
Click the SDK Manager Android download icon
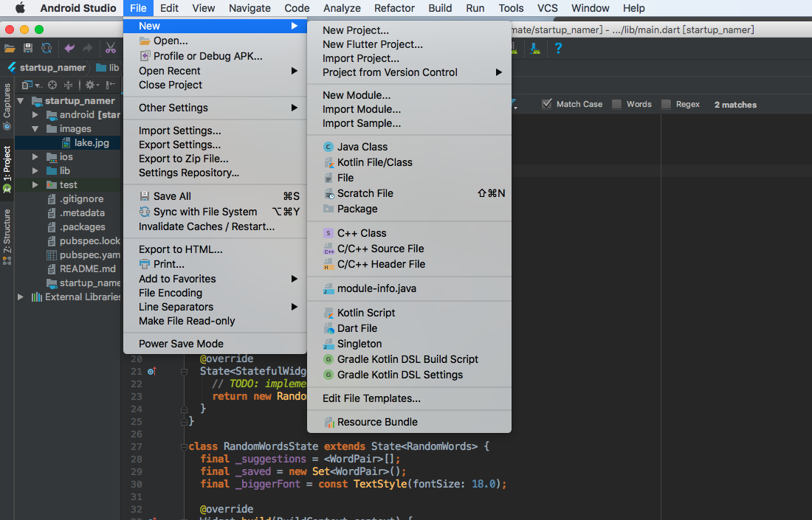pos(535,49)
